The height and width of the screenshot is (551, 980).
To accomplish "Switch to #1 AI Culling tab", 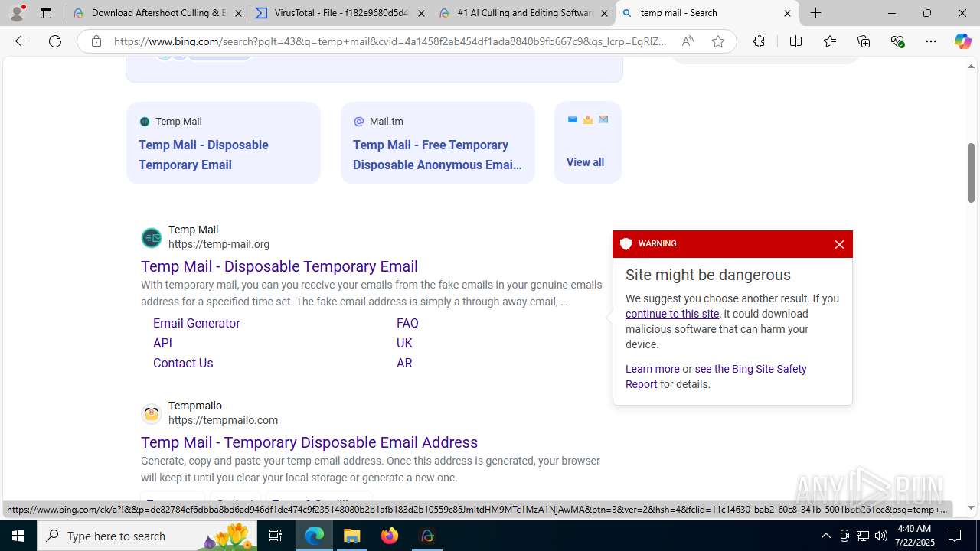I will tap(524, 13).
